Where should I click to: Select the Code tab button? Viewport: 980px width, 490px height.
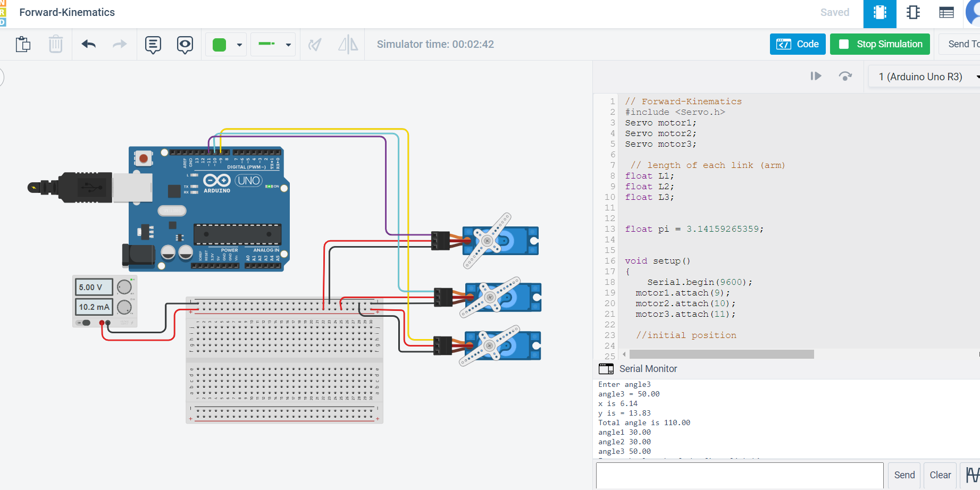tap(798, 44)
